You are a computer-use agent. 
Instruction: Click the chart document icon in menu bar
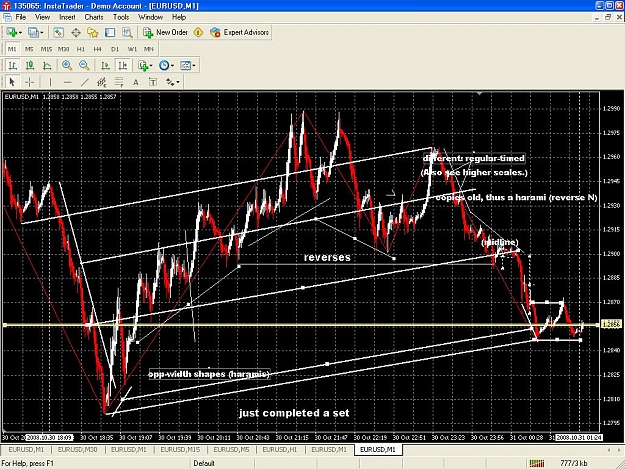tap(7, 17)
